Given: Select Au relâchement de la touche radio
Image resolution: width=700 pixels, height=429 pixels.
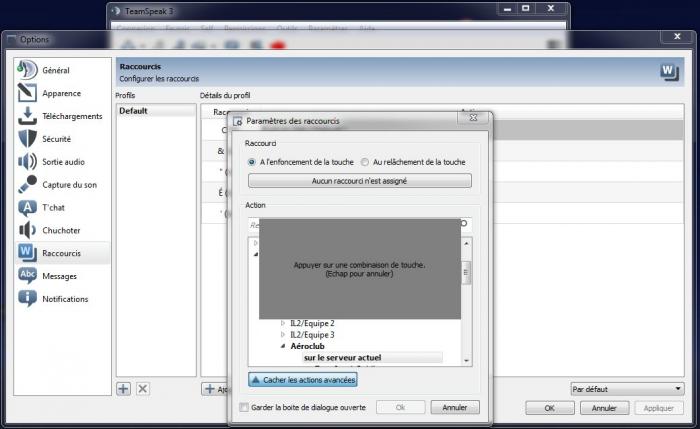Looking at the screenshot, I should (365, 162).
